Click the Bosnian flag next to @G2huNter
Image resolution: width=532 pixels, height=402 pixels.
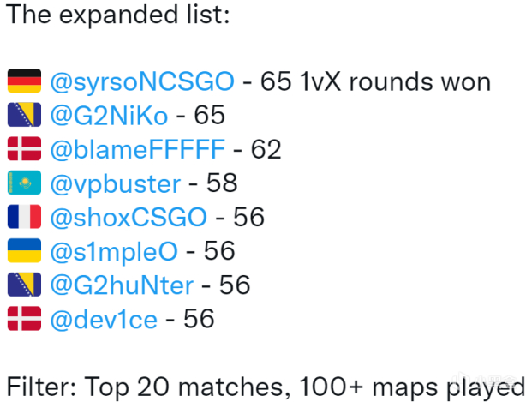(25, 285)
